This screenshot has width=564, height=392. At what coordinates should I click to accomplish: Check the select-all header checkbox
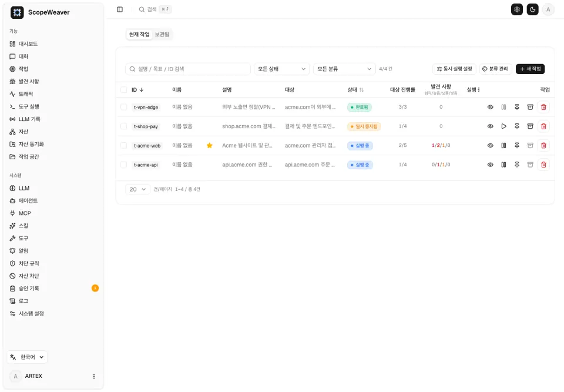124,90
